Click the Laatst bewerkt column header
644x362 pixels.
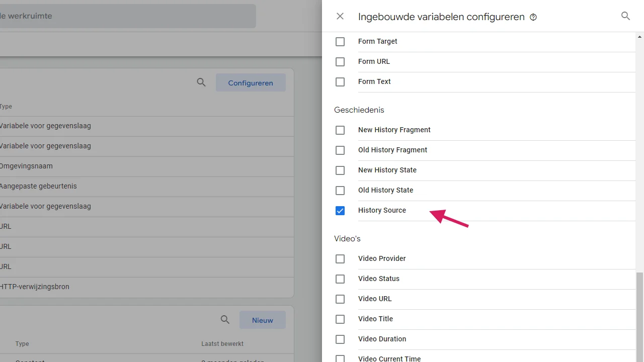tap(222, 344)
